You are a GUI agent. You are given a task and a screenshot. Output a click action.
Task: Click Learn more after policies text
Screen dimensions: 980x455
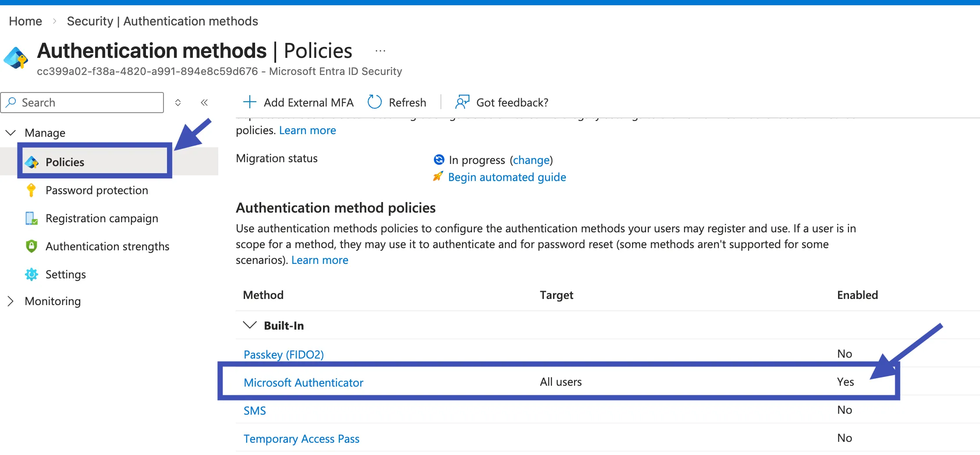point(308,130)
